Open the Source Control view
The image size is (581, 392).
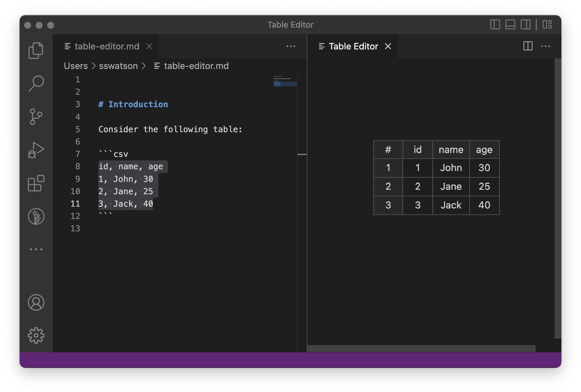coord(36,117)
